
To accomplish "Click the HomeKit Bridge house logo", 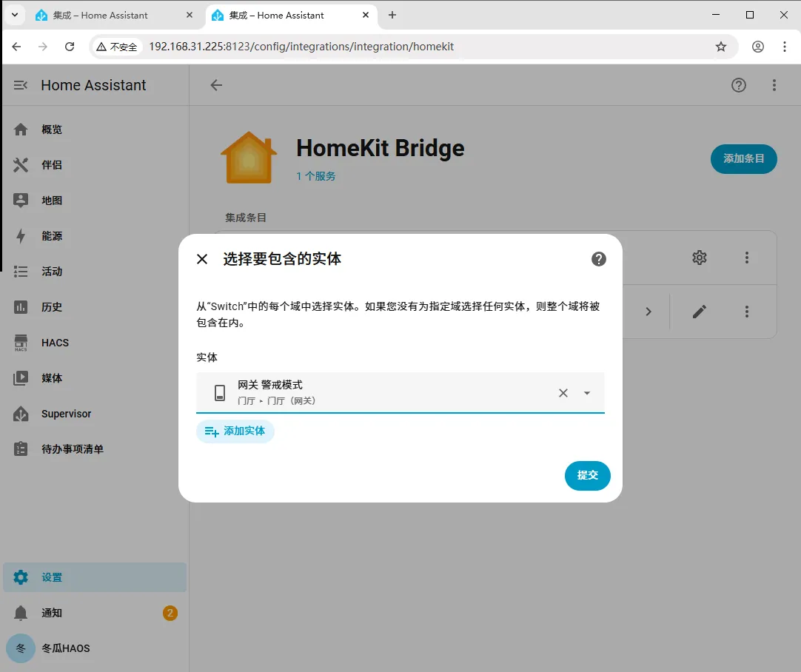I will [x=248, y=158].
